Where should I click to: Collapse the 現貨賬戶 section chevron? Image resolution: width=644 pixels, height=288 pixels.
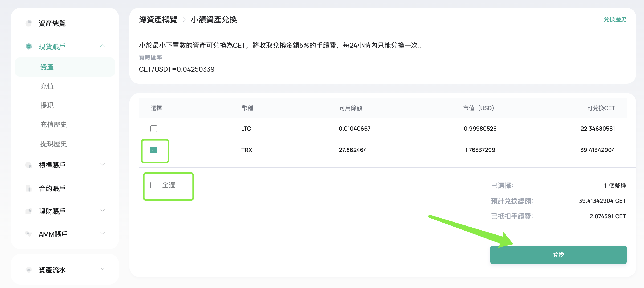coord(103,46)
